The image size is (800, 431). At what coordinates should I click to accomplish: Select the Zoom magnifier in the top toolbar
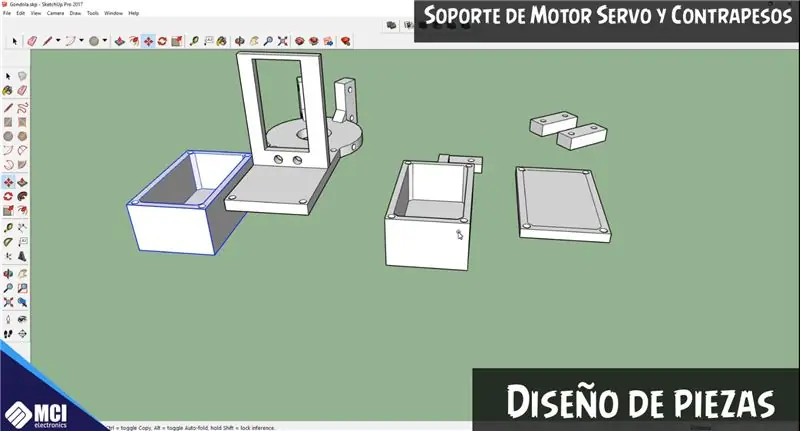268,41
